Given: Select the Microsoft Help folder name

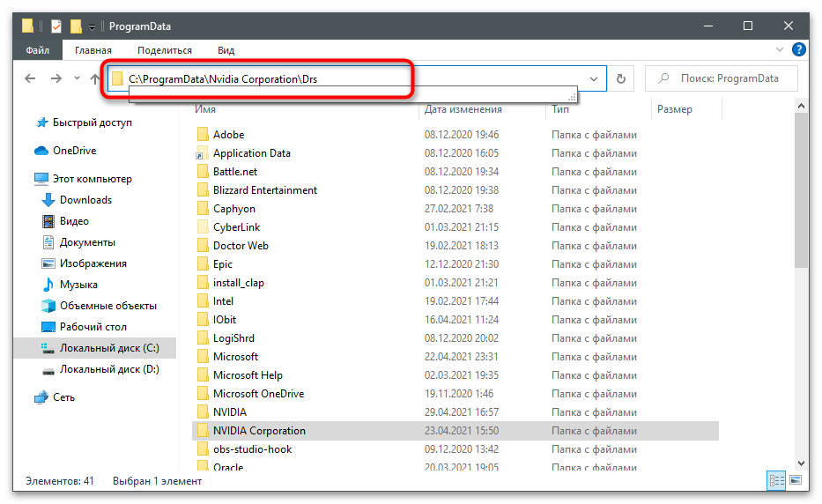Looking at the screenshot, I should 248,375.
